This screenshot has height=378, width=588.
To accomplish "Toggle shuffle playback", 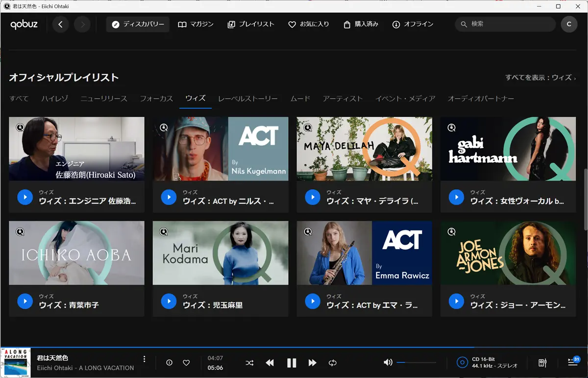I will (249, 363).
